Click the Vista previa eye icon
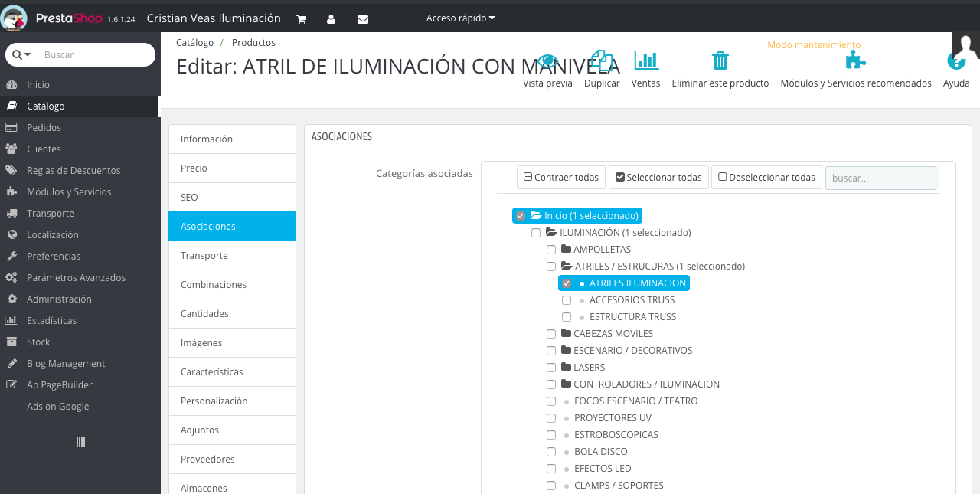Viewport: 980px width, 494px height. [x=547, y=61]
